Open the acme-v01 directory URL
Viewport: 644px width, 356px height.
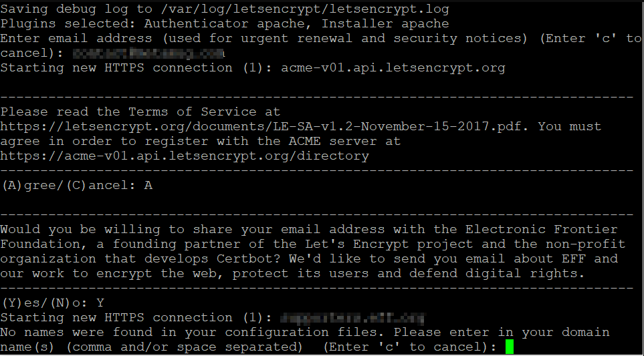(x=185, y=156)
